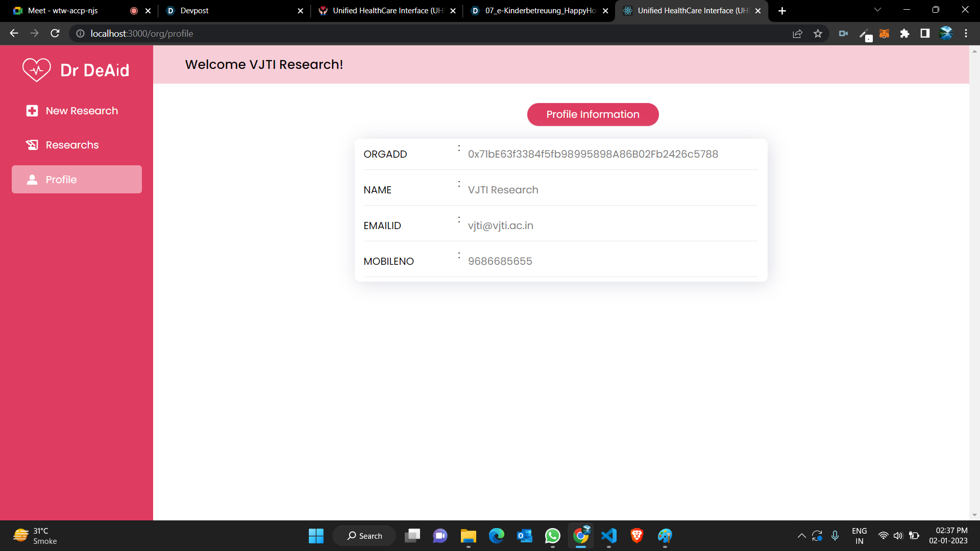Viewport: 980px width, 551px height.
Task: Reload the localhost page
Action: [x=55, y=34]
